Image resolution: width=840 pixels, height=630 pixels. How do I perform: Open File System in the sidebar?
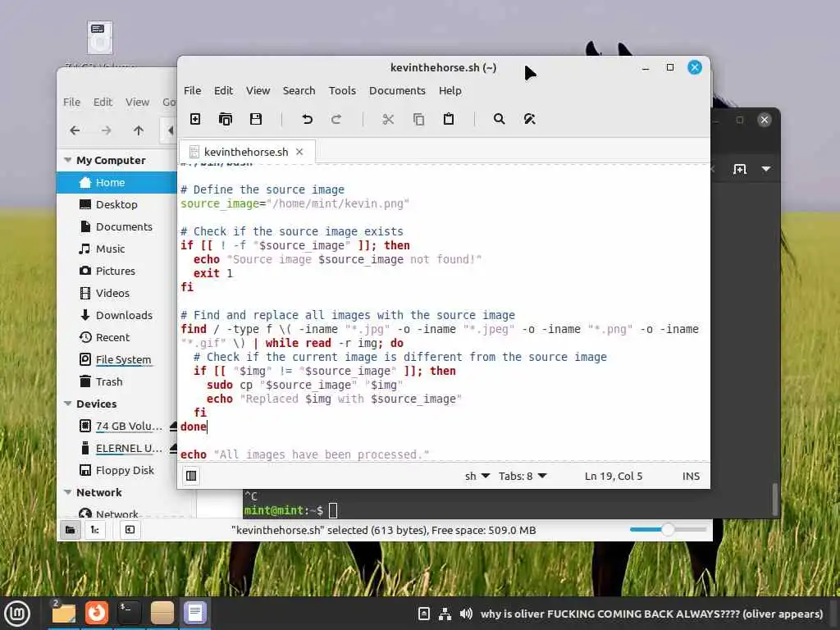click(x=116, y=359)
